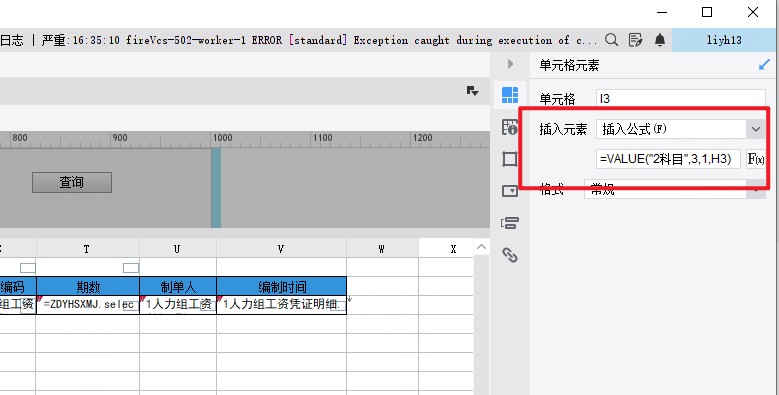Select column U header
Image resolution: width=779 pixels, height=395 pixels.
(x=178, y=248)
